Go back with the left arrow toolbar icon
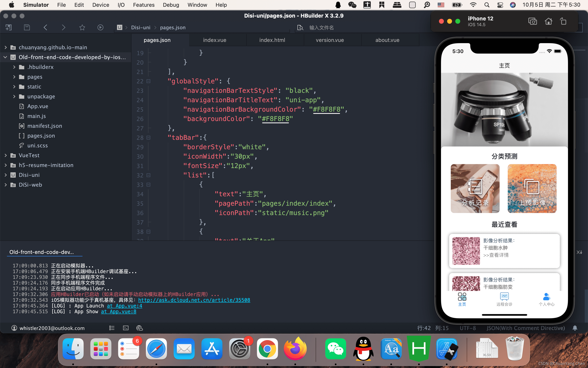 click(45, 28)
